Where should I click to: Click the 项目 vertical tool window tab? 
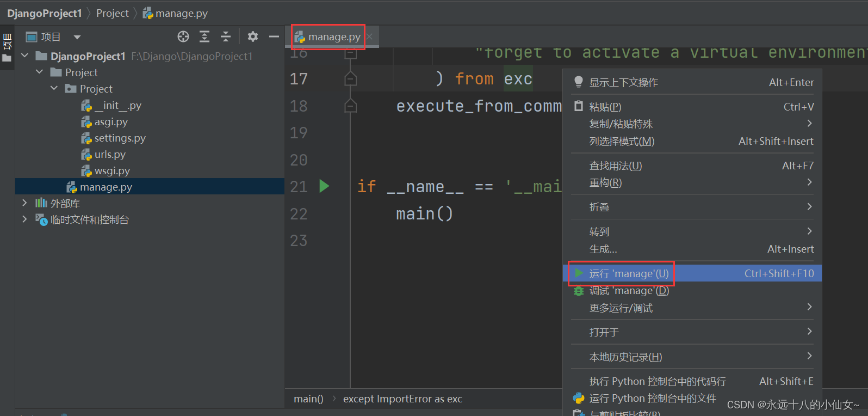click(x=7, y=41)
